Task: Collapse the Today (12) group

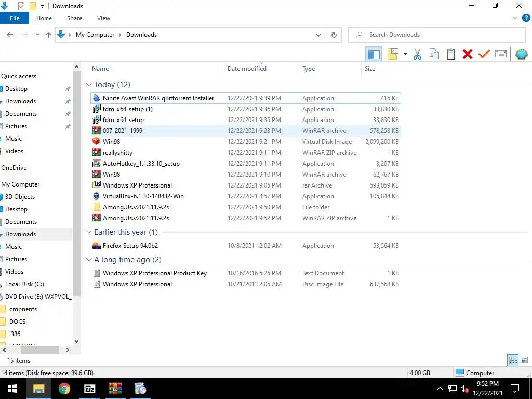Action: [89, 85]
